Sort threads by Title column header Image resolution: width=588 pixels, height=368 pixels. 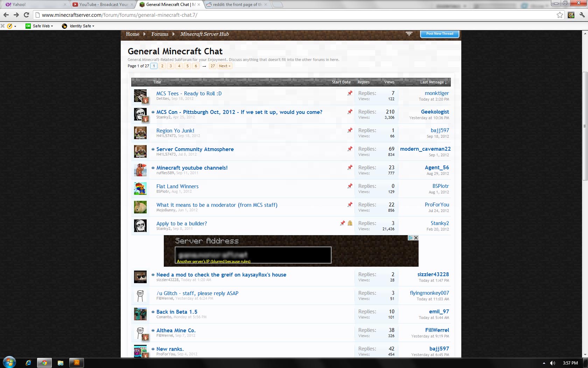click(157, 82)
